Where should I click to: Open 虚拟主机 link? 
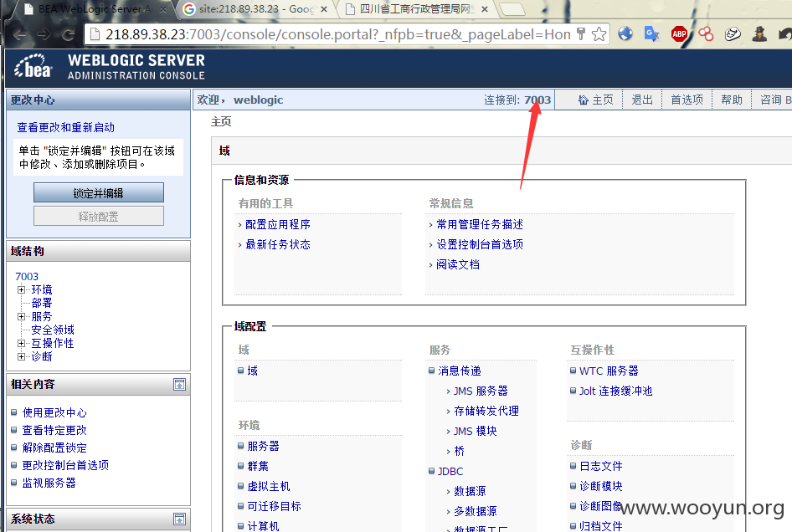click(269, 487)
